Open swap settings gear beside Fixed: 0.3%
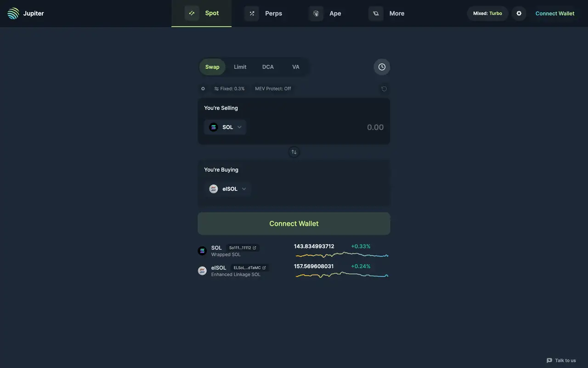The height and width of the screenshot is (368, 588). (x=203, y=89)
